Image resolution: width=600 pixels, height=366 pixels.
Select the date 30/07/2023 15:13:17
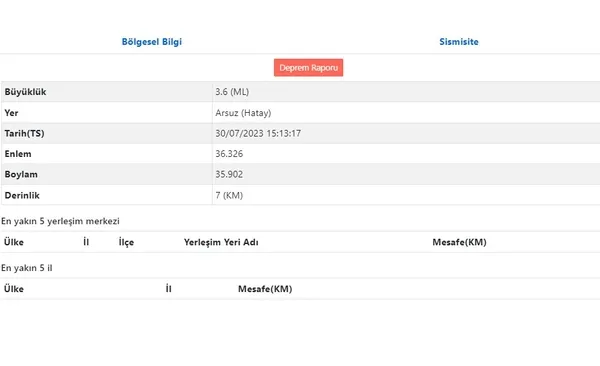258,134
